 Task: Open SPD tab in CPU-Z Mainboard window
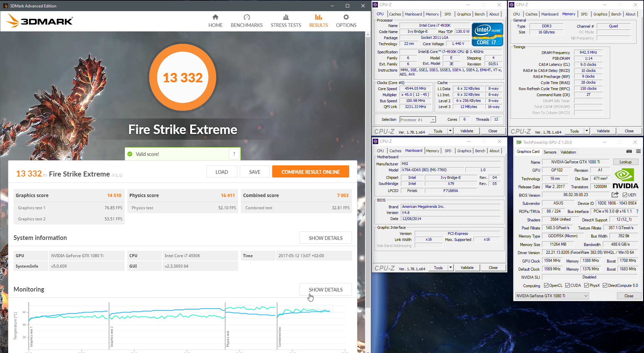click(448, 151)
